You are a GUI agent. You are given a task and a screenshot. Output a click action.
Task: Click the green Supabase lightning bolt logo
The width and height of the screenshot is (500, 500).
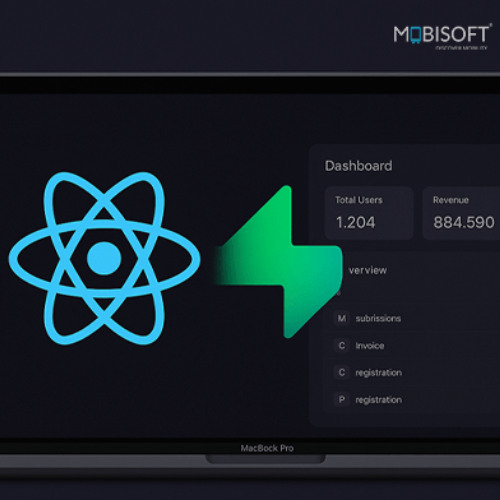coord(278,262)
